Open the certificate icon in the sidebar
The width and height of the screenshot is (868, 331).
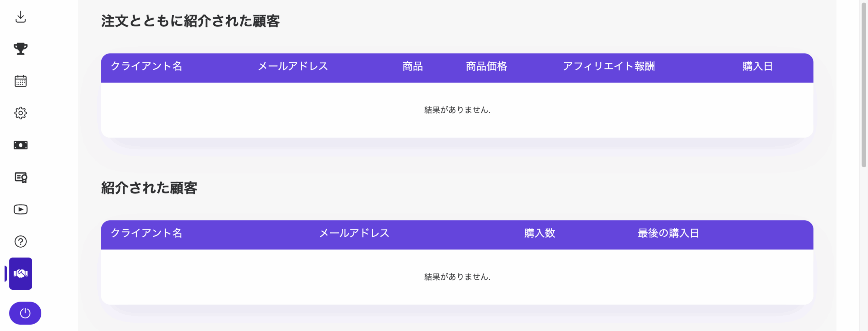21,177
